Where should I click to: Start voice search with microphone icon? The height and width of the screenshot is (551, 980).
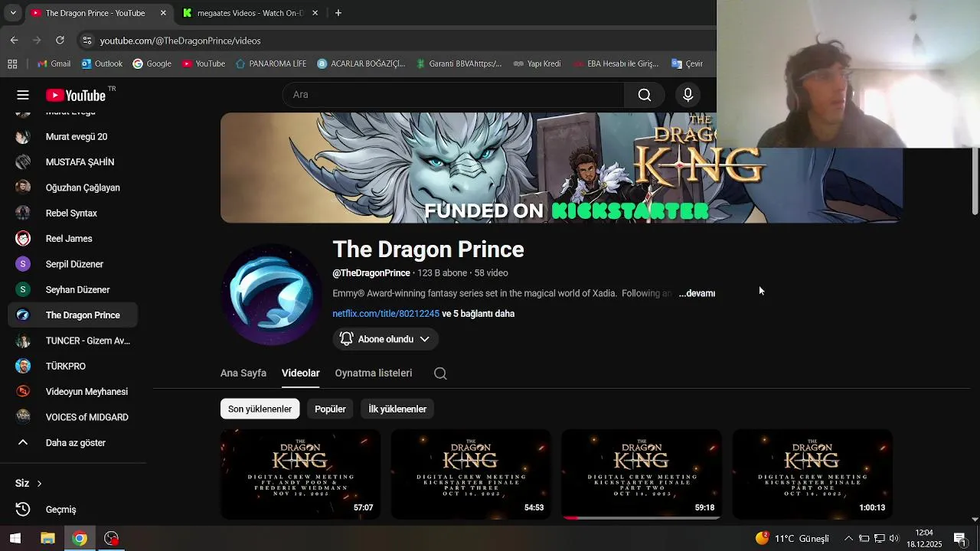coord(688,95)
